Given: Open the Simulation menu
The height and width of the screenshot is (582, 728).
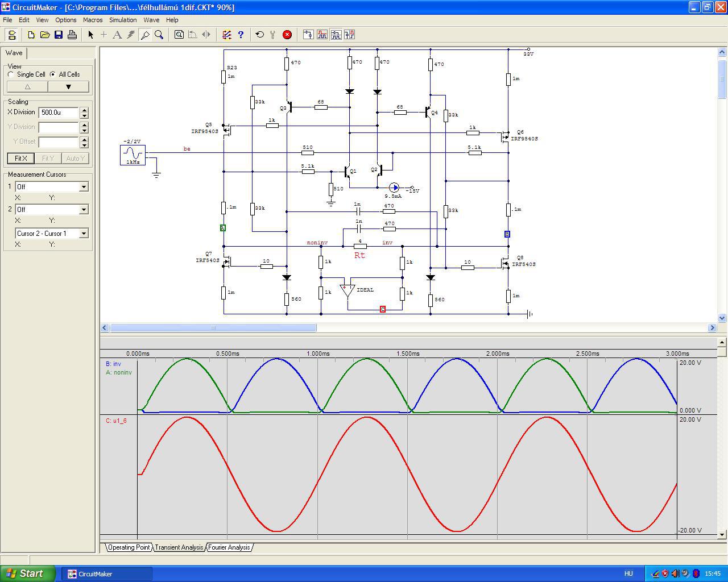Looking at the screenshot, I should [123, 20].
